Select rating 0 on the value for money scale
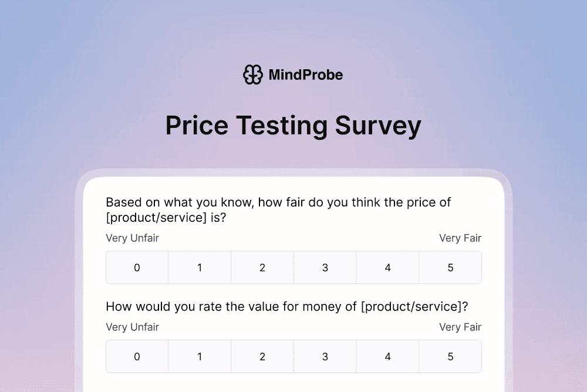Image resolution: width=587 pixels, height=392 pixels. (x=137, y=356)
